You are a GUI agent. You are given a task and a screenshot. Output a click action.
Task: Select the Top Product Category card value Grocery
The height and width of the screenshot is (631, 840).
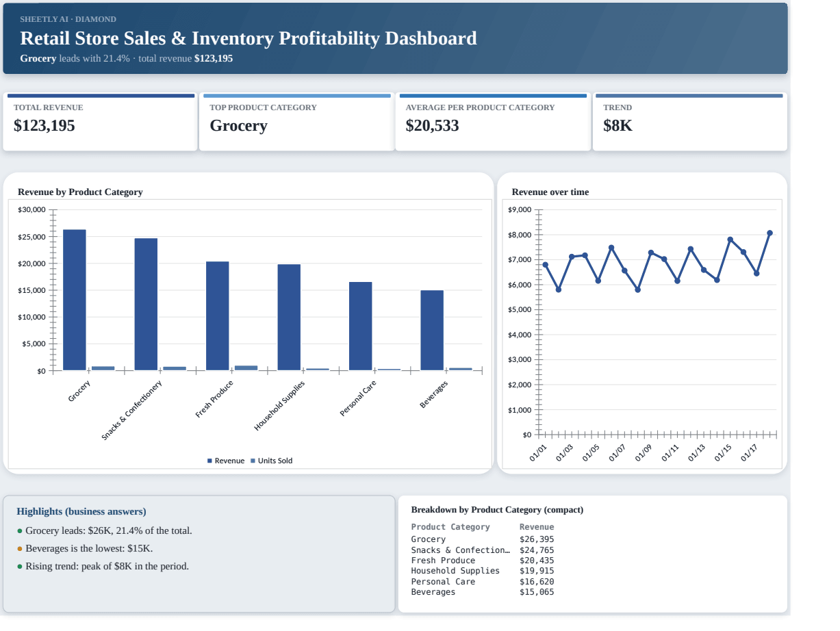click(x=238, y=126)
